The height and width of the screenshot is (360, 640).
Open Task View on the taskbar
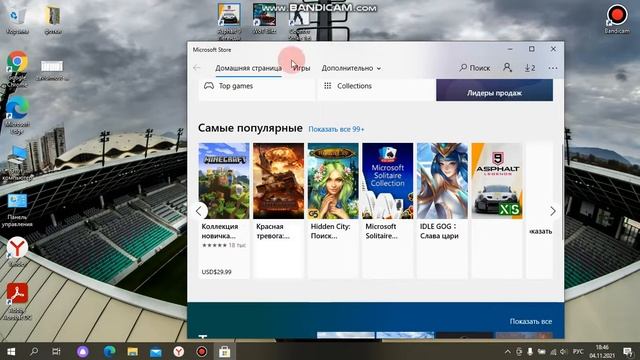tap(56, 351)
